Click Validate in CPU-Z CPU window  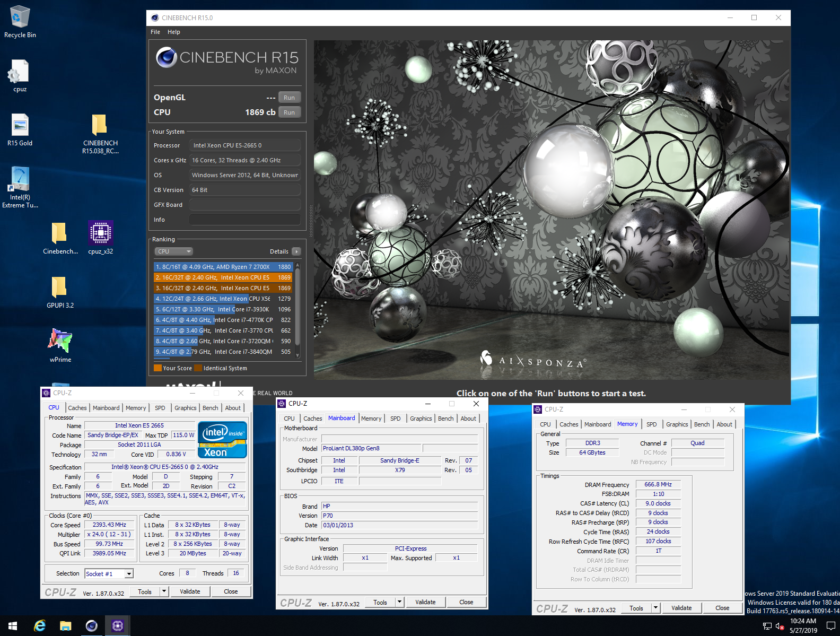[190, 591]
